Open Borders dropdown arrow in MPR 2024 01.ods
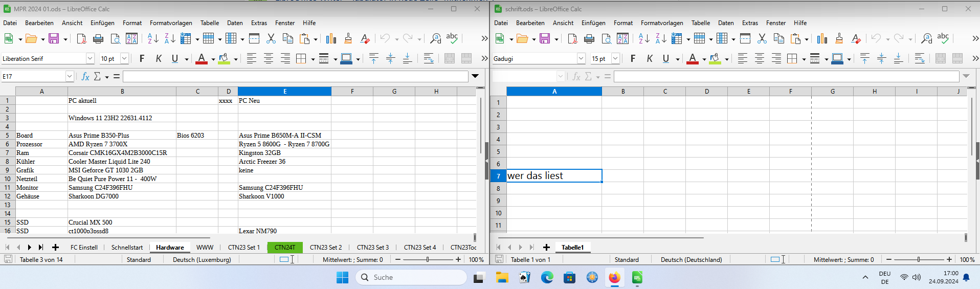Image resolution: width=980 pixels, height=289 pixels. [x=312, y=59]
